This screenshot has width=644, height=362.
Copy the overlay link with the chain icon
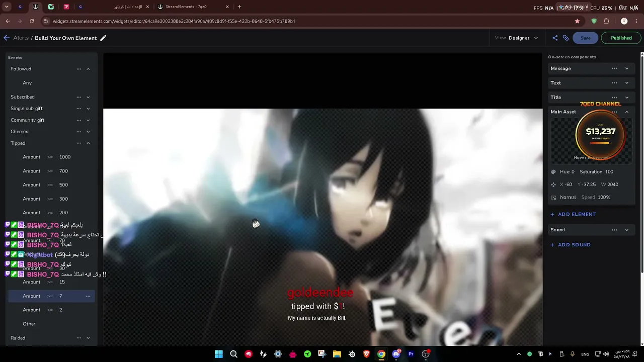point(566,38)
